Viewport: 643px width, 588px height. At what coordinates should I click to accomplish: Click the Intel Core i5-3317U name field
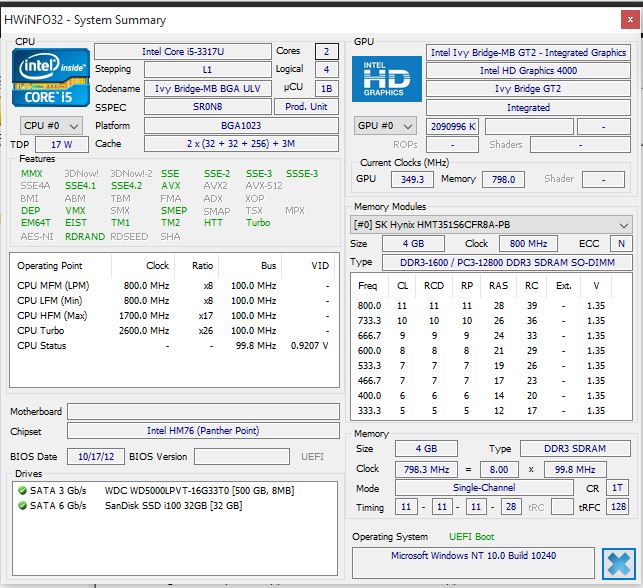pyautogui.click(x=183, y=52)
